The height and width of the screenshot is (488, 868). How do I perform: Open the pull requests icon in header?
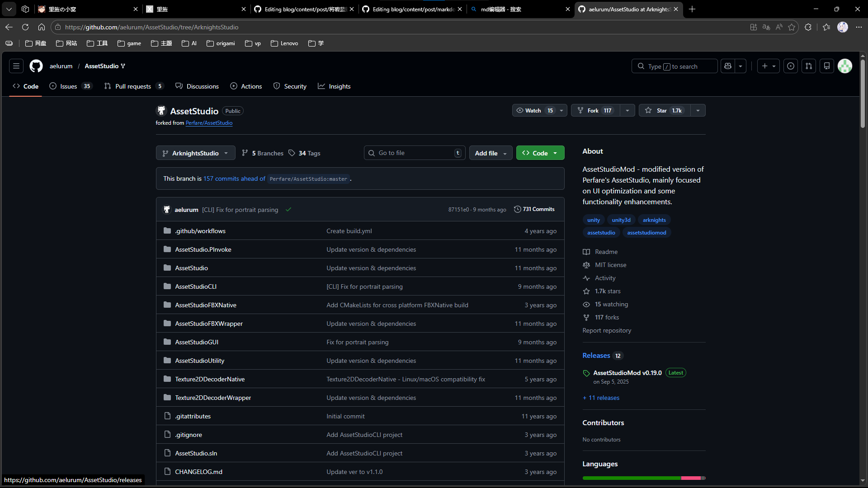[809, 66]
